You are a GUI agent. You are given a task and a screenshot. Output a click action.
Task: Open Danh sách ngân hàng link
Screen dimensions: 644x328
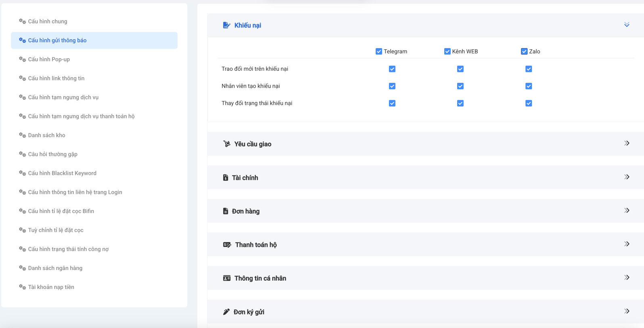[x=55, y=268]
